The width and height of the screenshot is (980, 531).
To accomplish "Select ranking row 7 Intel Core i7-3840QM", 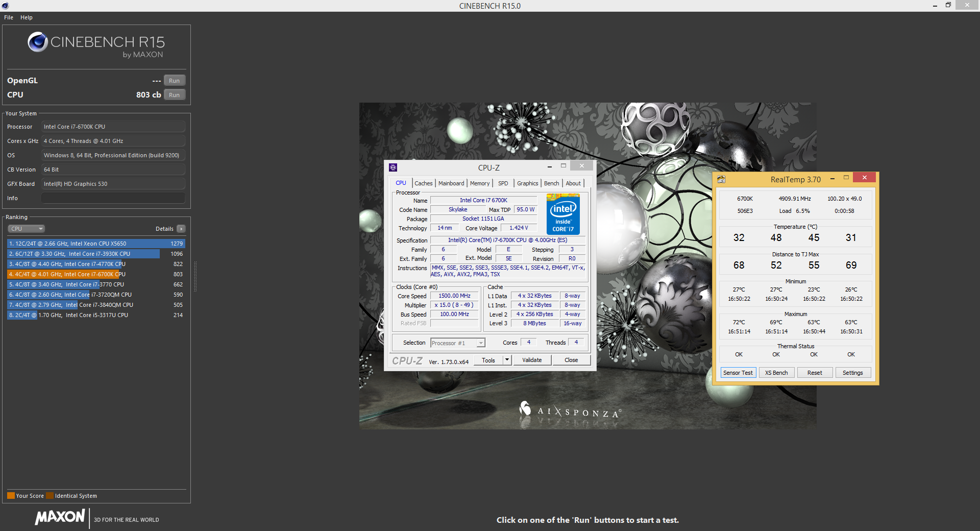I will point(96,305).
